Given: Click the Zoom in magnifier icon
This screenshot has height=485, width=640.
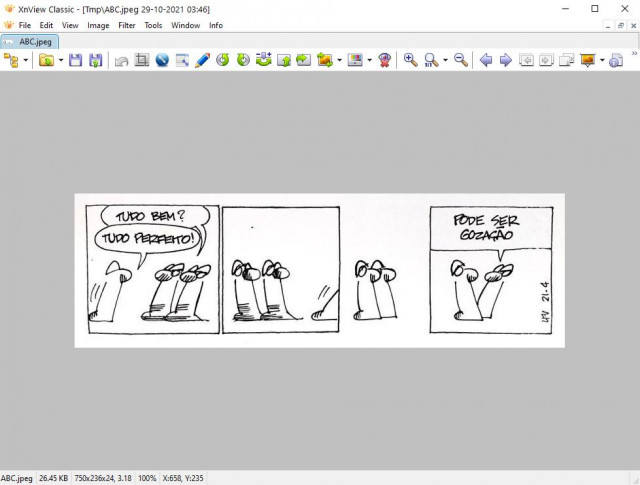Looking at the screenshot, I should pyautogui.click(x=411, y=60).
